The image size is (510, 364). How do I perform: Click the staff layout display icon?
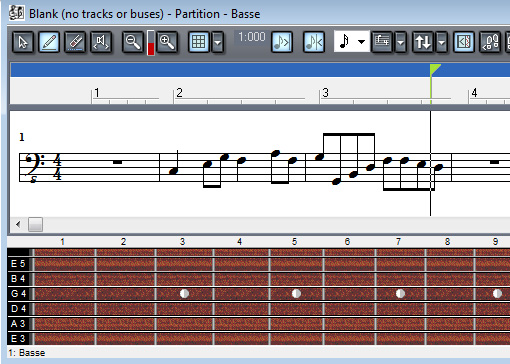[382, 42]
